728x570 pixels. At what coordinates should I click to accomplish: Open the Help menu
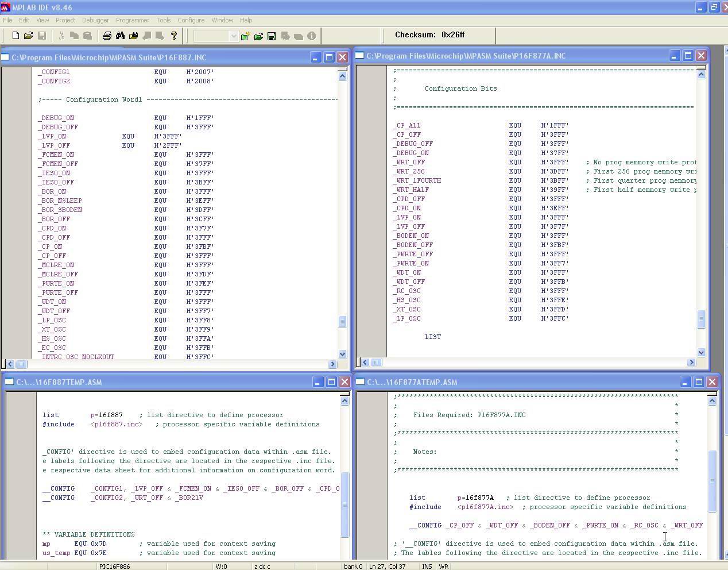point(246,20)
